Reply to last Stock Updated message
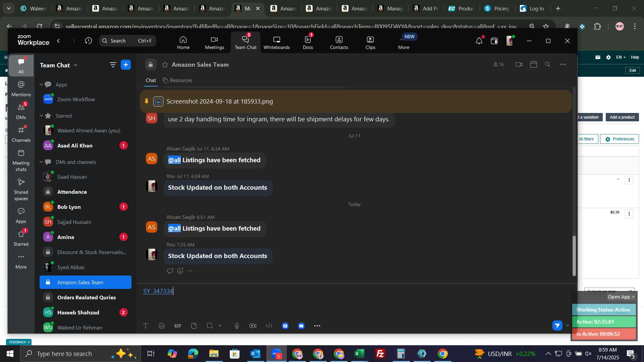This screenshot has width=644, height=362. pos(170,271)
